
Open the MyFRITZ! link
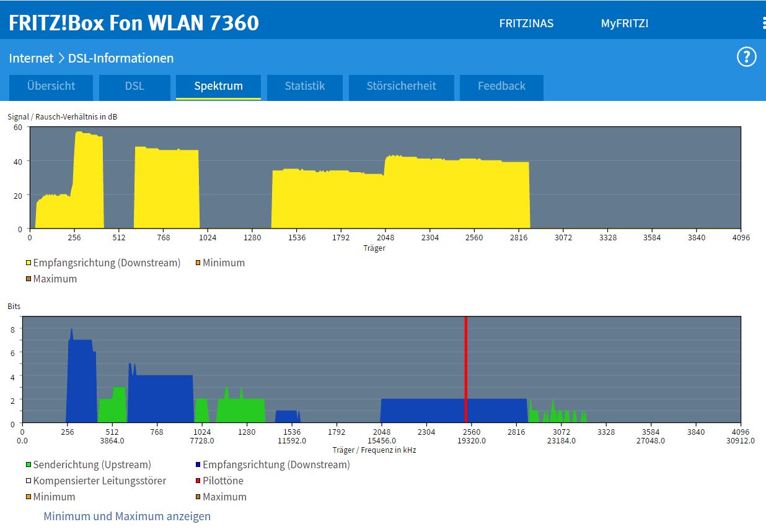[x=625, y=24]
